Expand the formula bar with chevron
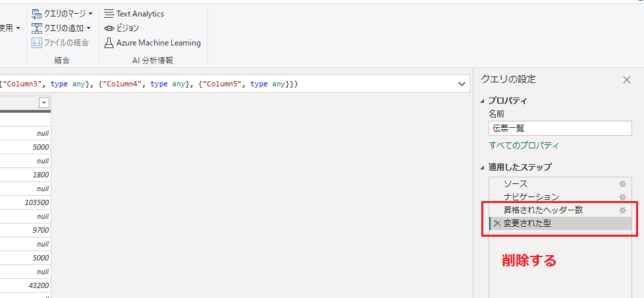Viewport: 644px width, 298px height. click(460, 84)
